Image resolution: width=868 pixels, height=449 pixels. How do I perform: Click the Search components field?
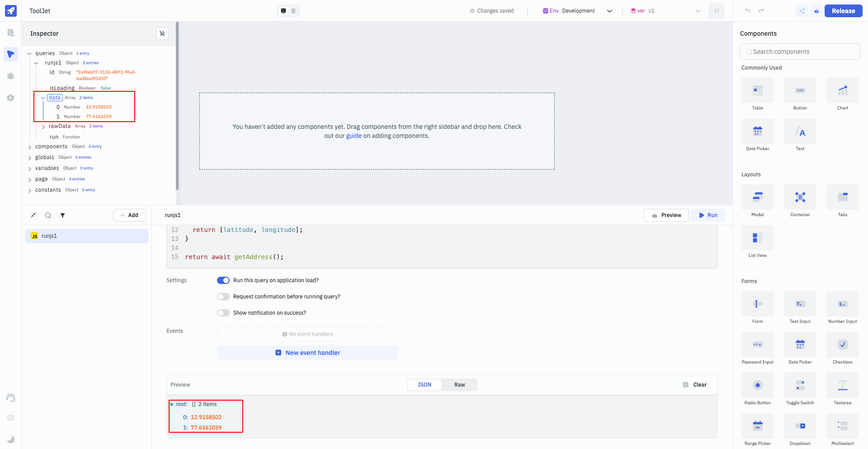pos(800,52)
